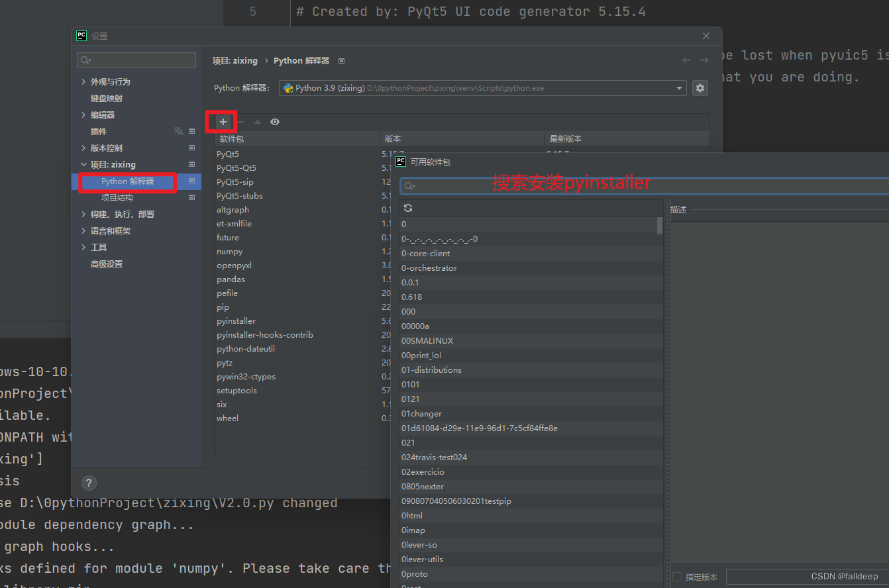The width and height of the screenshot is (889, 588).
Task: Click the gear icon beside the interpreter dropdown
Action: (700, 87)
